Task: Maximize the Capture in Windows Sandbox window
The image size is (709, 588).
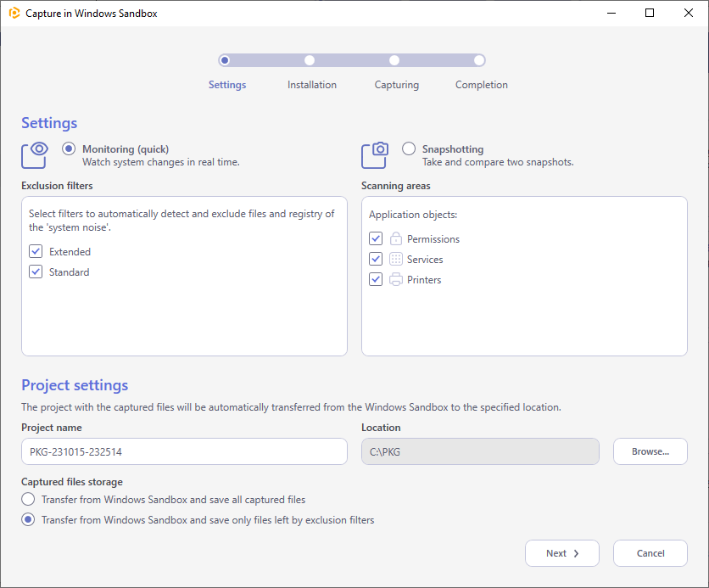Action: (x=650, y=13)
